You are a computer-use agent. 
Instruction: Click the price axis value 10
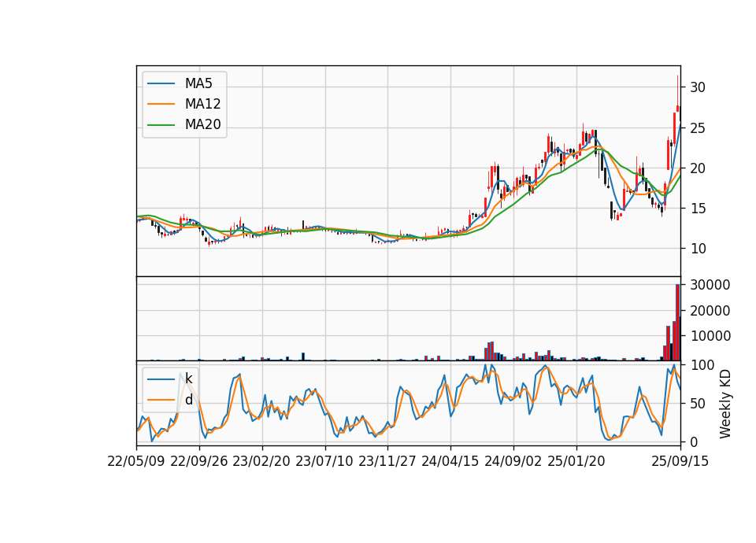[x=698, y=249]
